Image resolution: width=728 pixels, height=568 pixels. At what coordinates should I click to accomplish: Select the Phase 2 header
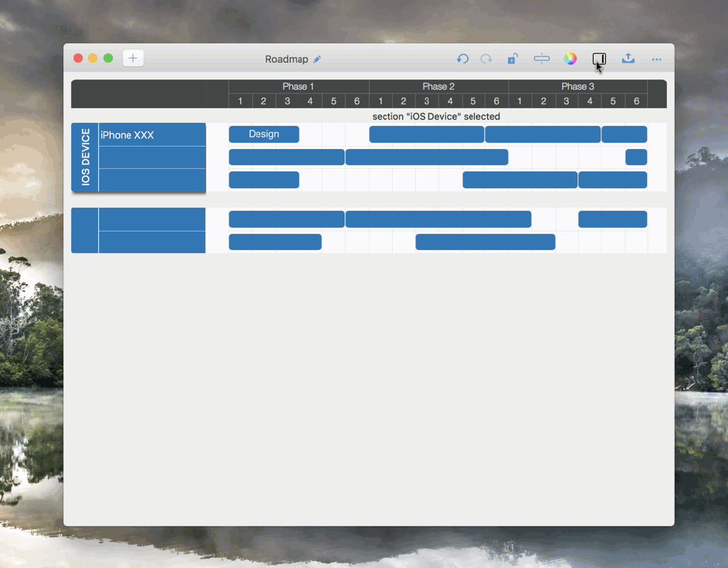(x=438, y=86)
